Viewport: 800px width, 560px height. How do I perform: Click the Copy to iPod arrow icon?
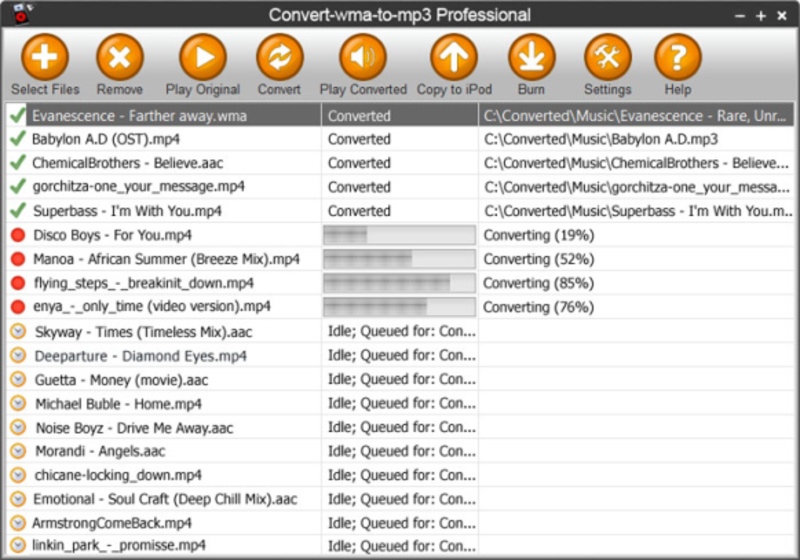click(x=454, y=57)
